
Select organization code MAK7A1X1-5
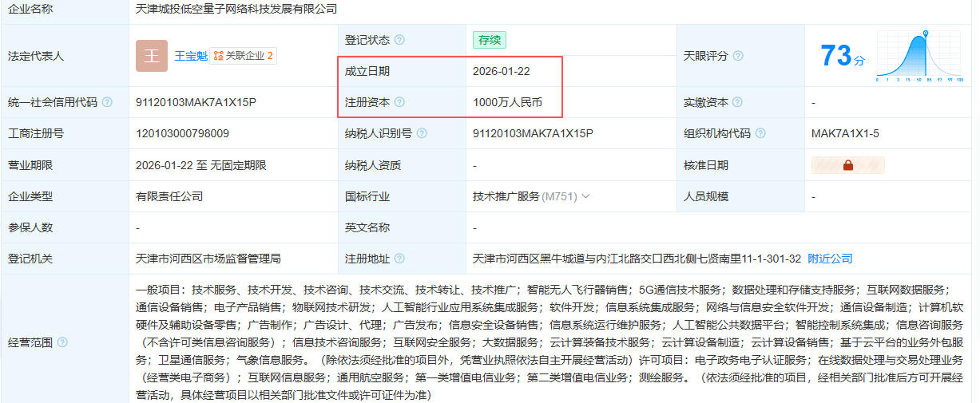[x=845, y=133]
